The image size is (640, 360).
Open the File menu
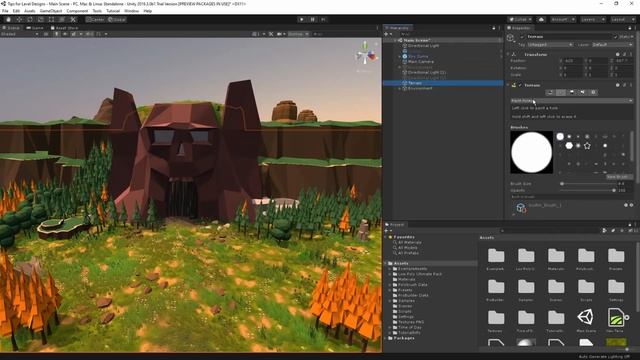click(x=5, y=11)
